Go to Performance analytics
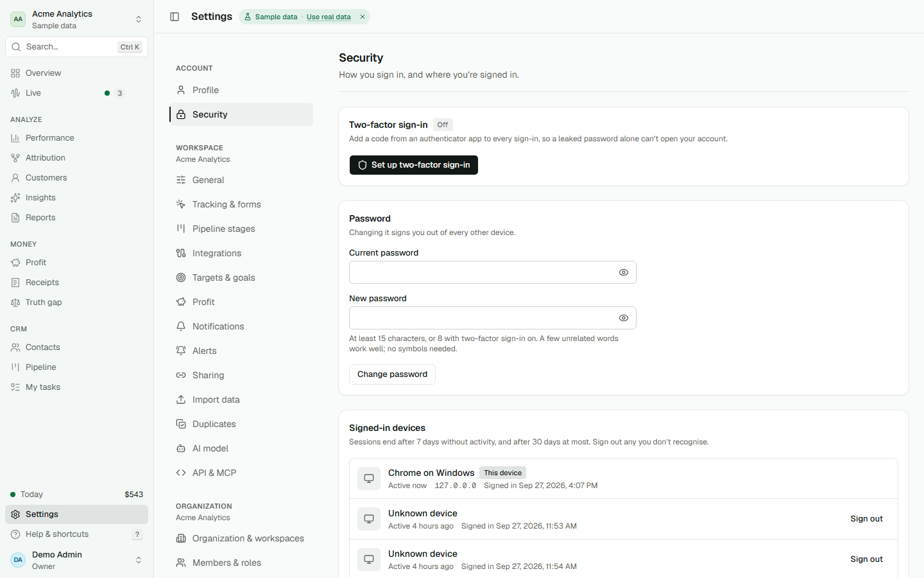924x578 pixels. [76, 138]
